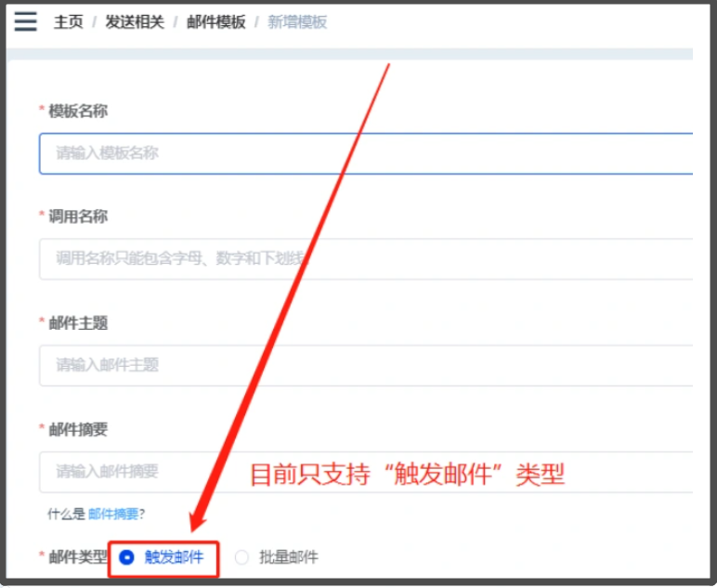Screen dimensions: 717x588
Task: Choose the 批量邮件 radio circle
Action: [241, 557]
